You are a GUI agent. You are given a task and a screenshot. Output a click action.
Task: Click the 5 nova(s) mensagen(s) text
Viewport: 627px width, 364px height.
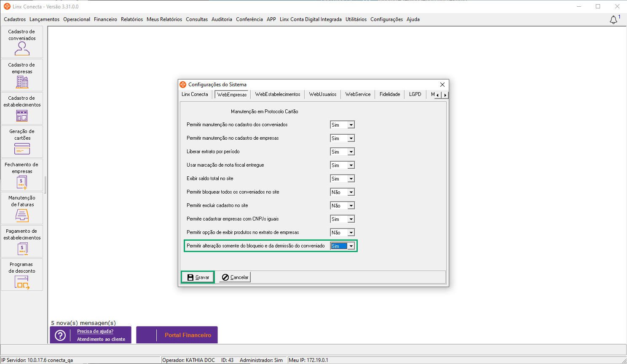(x=83, y=323)
